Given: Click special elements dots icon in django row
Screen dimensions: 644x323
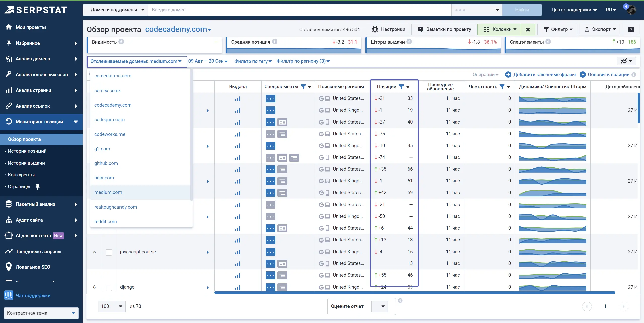Looking at the screenshot, I should pos(270,287).
